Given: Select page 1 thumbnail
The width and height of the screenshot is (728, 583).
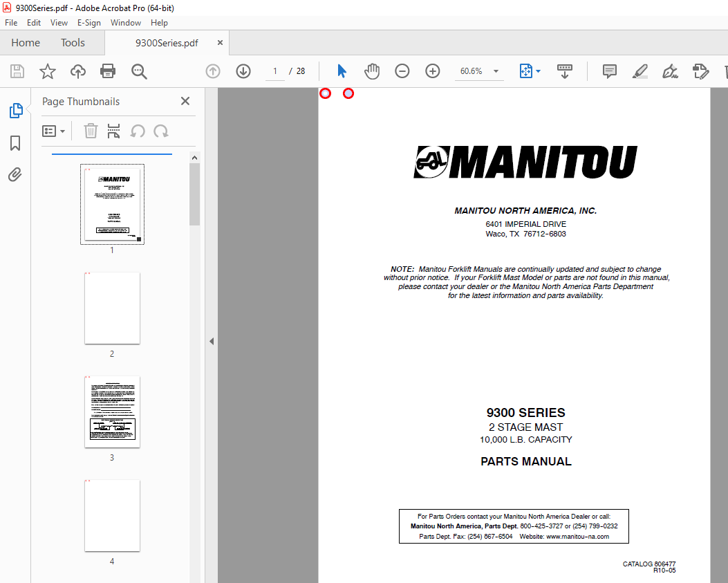Looking at the screenshot, I should [x=113, y=204].
